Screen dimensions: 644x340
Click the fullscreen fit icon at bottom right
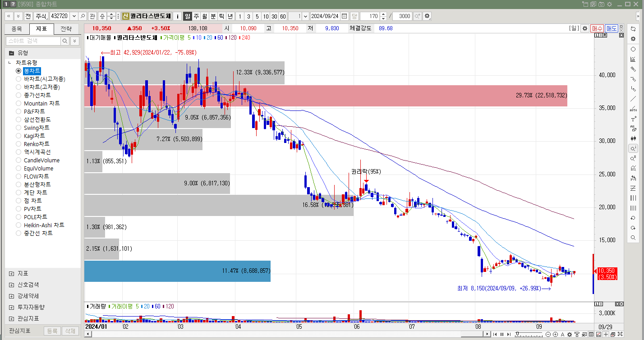coord(620,334)
